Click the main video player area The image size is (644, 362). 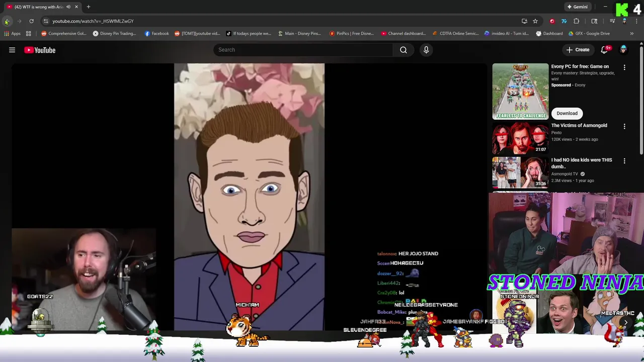pos(249,197)
